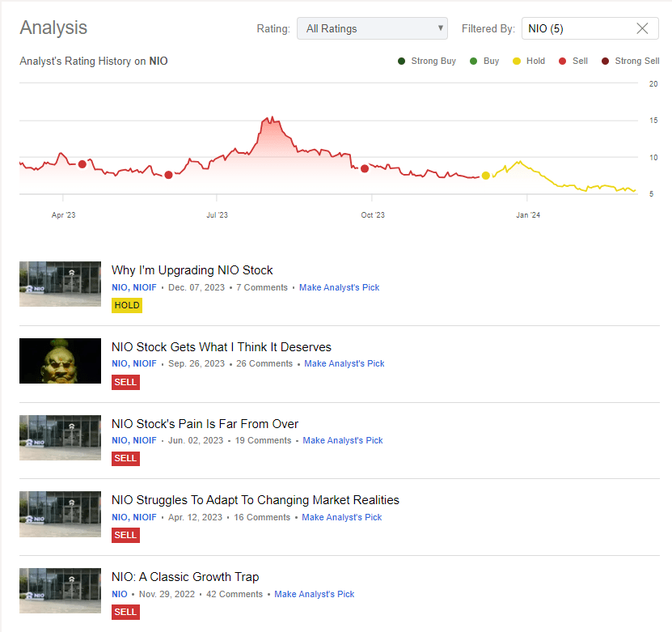Viewport: 672px width, 632px height.
Task: Click '19 Comments' on Jun. 02 article
Action: [263, 440]
